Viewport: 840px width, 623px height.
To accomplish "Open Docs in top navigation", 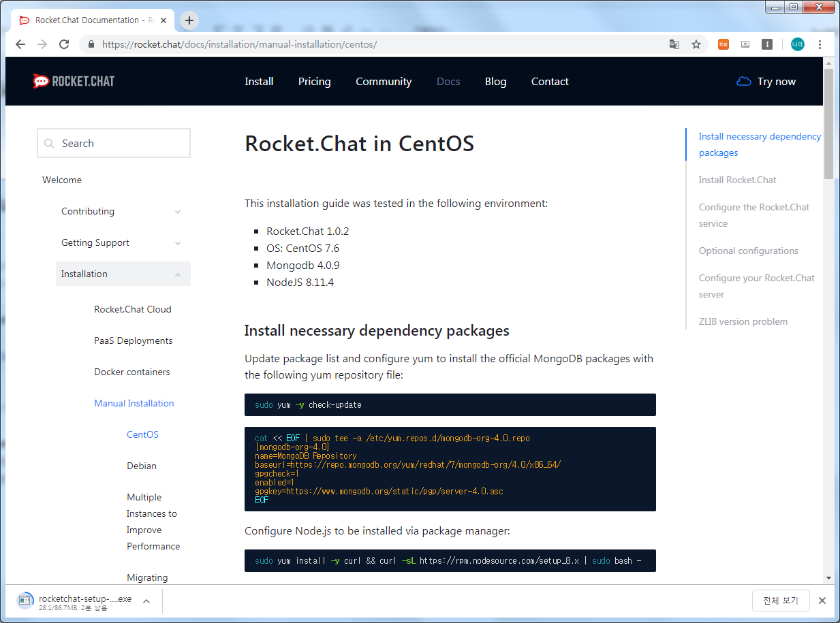I will coord(448,82).
